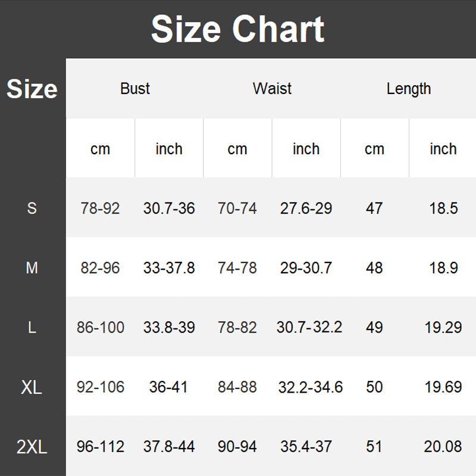Click bust inch value 33-37.8
This screenshot has height=476, width=476.
coord(169,268)
